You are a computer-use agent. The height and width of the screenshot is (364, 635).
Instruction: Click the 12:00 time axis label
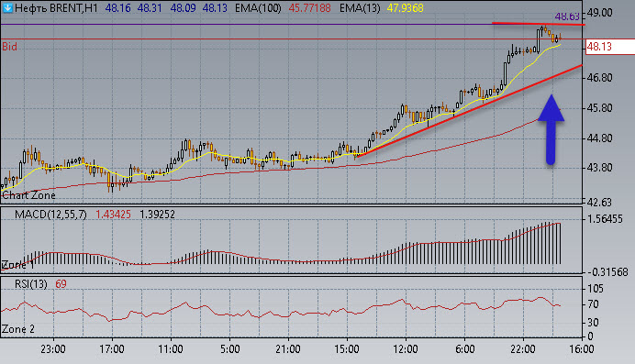406,349
